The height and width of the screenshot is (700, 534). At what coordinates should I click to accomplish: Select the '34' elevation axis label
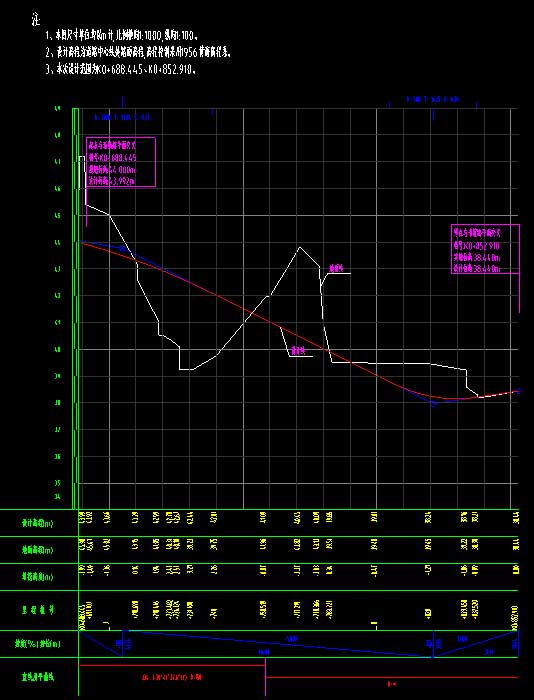[x=57, y=496]
